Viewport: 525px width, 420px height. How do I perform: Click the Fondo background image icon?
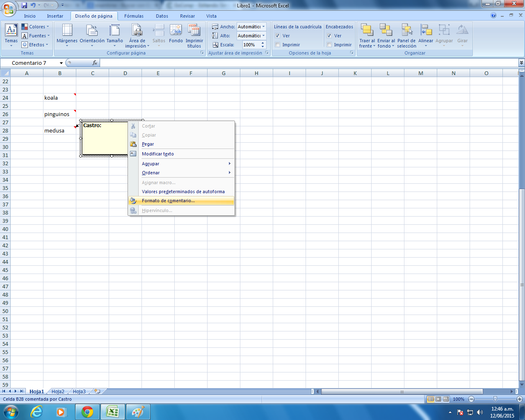[176, 31]
